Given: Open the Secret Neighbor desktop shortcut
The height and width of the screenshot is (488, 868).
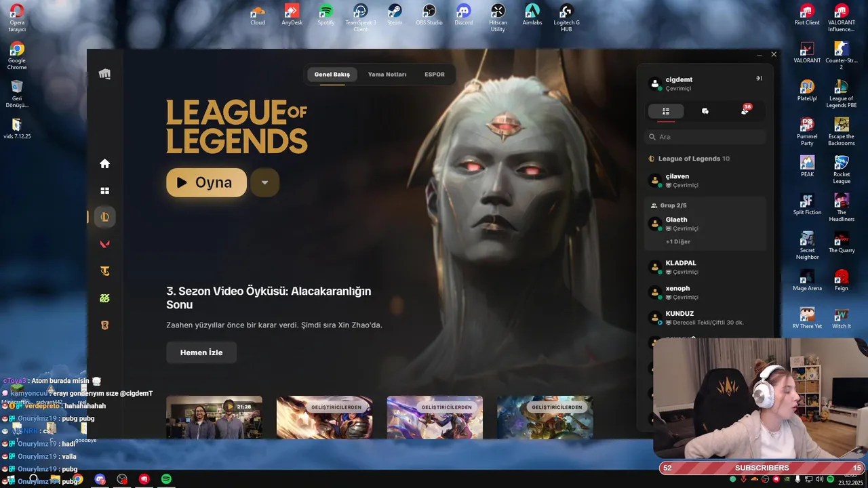Looking at the screenshot, I should (807, 245).
